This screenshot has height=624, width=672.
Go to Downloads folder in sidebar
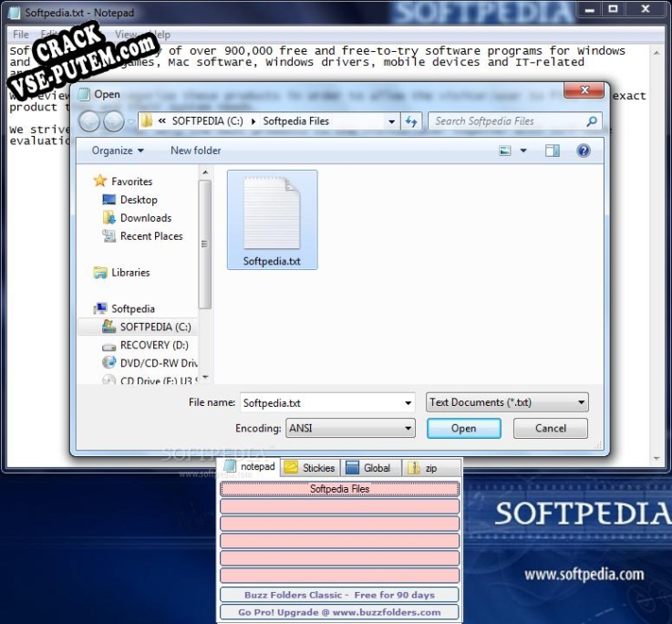point(145,218)
